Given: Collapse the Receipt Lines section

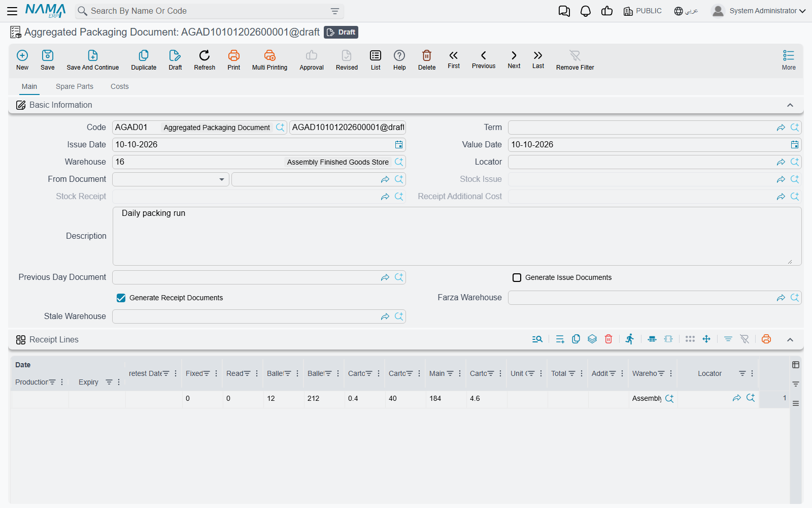Looking at the screenshot, I should click(x=790, y=339).
